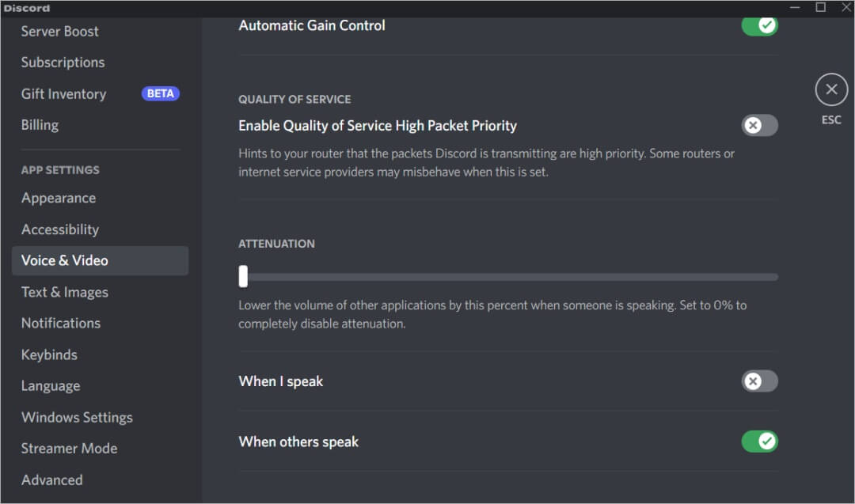
Task: Open Windows Settings section
Action: pos(77,418)
